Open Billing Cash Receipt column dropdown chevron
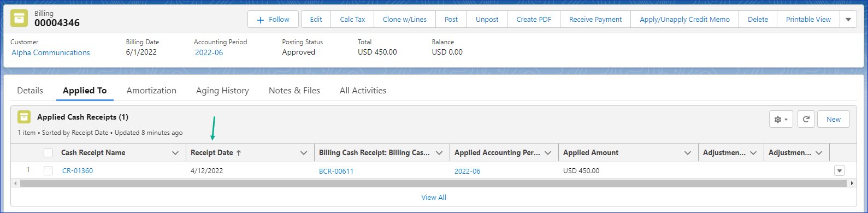 pos(439,153)
